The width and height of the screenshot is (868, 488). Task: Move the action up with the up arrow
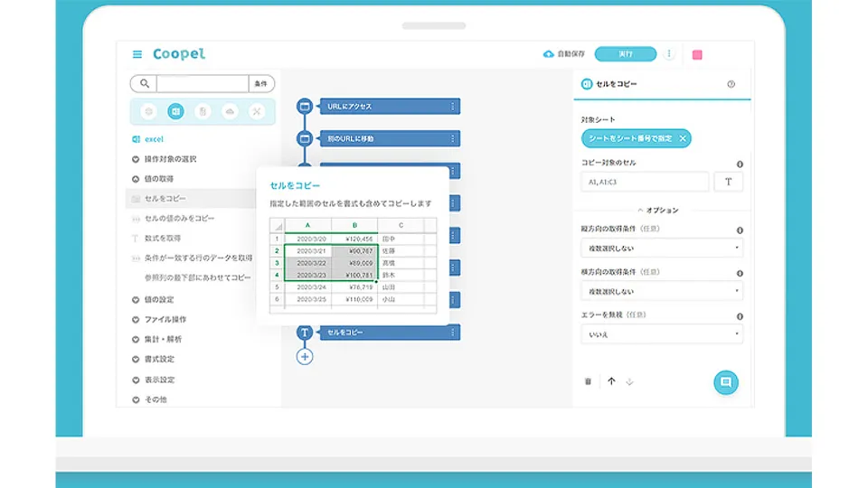click(611, 381)
